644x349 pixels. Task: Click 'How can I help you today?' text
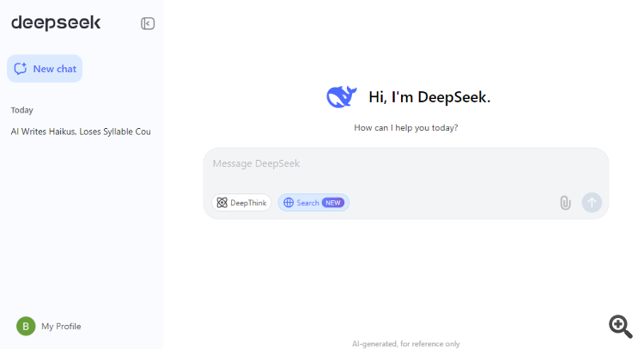(x=406, y=128)
